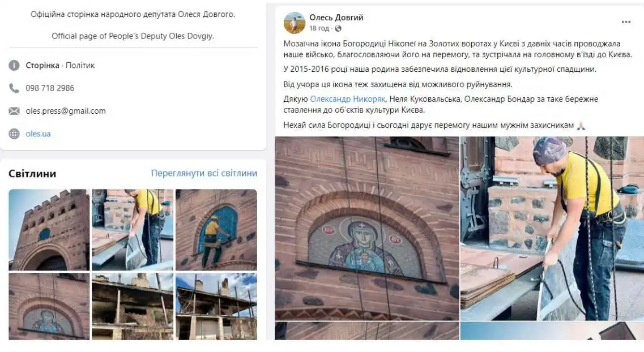The height and width of the screenshot is (352, 644).
Task: Open thumbnail of climber on blue mosaic arch
Action: pos(216,230)
